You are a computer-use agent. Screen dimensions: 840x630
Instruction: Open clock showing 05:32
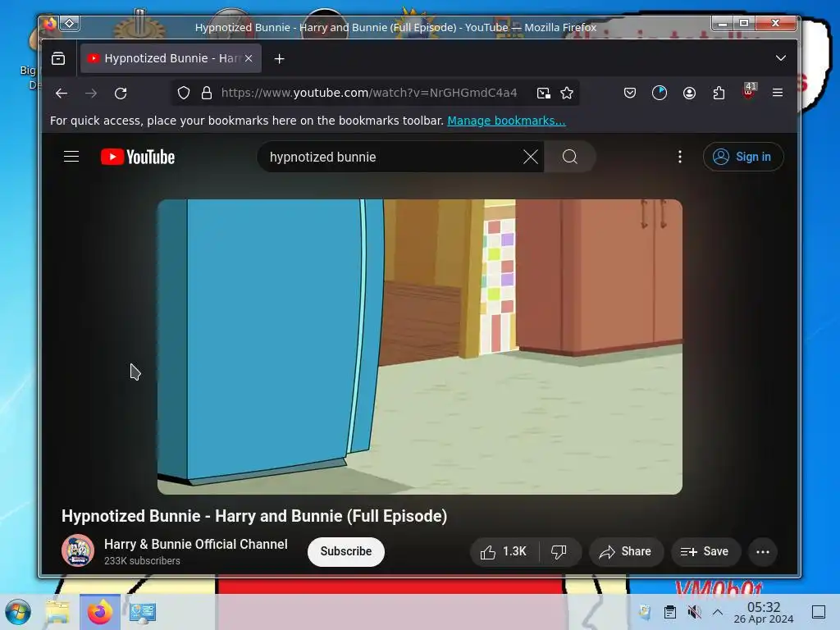764,612
